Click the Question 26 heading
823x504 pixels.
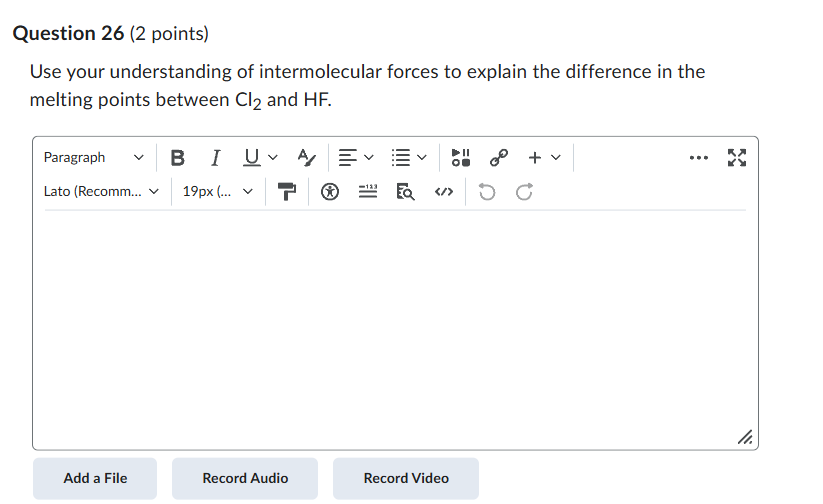pos(68,33)
